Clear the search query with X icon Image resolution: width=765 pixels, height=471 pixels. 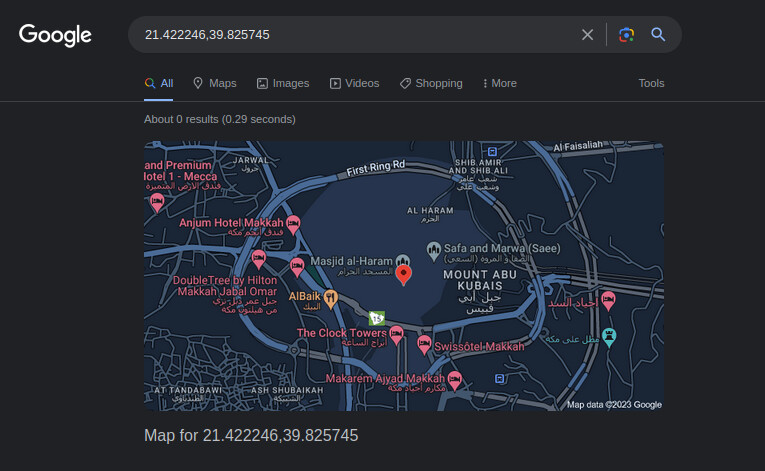click(587, 35)
